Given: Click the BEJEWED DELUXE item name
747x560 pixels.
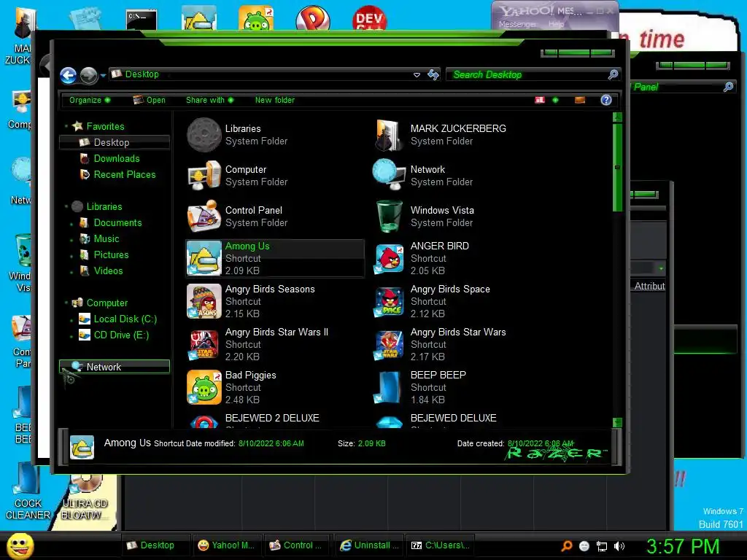Looking at the screenshot, I should 453,418.
